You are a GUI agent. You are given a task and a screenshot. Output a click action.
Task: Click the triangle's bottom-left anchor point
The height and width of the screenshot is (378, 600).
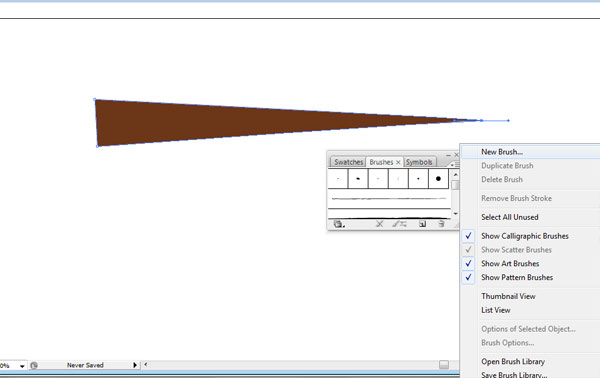97,146
